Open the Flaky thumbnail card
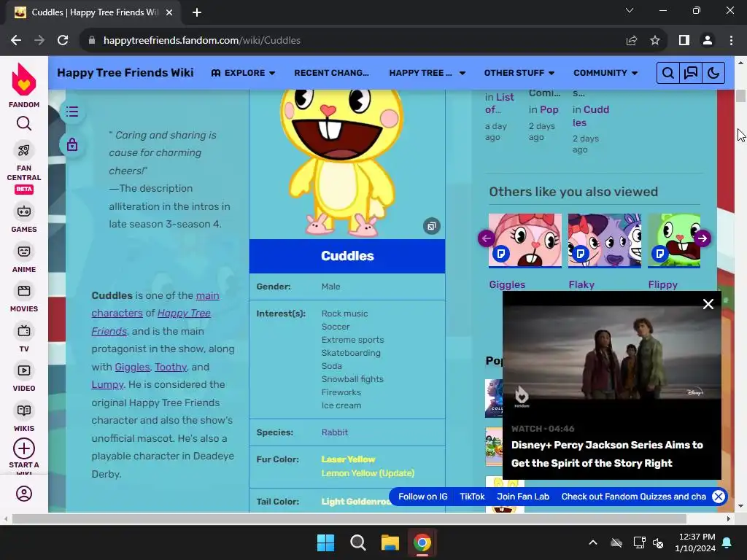 (x=605, y=241)
